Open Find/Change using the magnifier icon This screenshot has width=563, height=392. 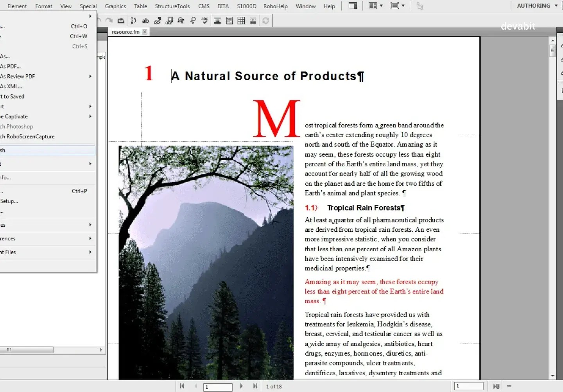[193, 20]
